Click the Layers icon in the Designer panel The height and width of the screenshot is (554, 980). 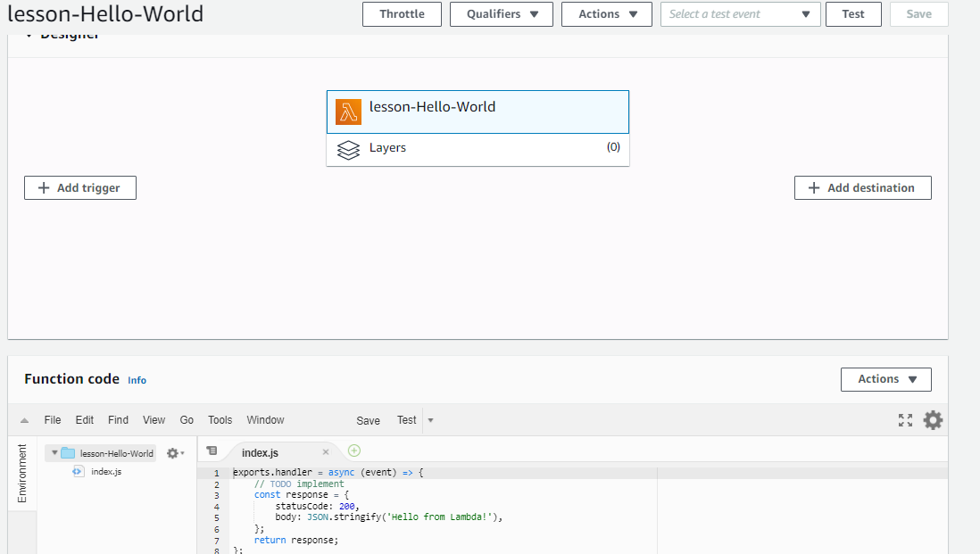(348, 149)
